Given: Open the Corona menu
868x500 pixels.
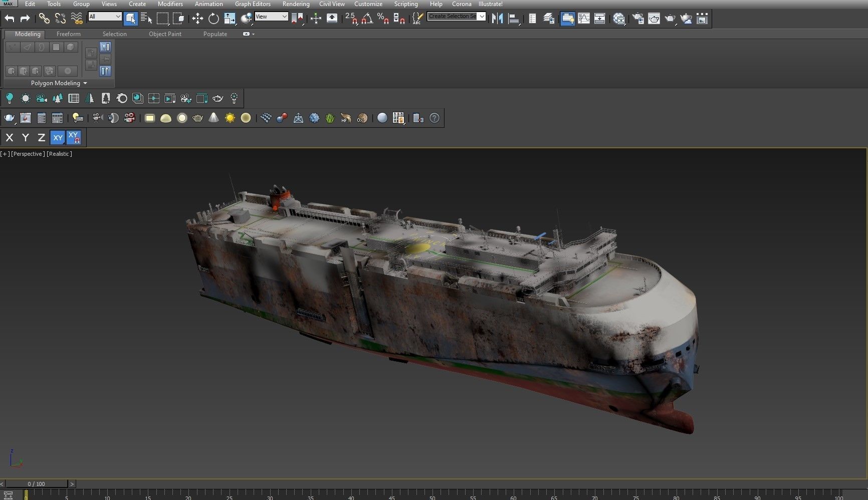Looking at the screenshot, I should pos(462,4).
